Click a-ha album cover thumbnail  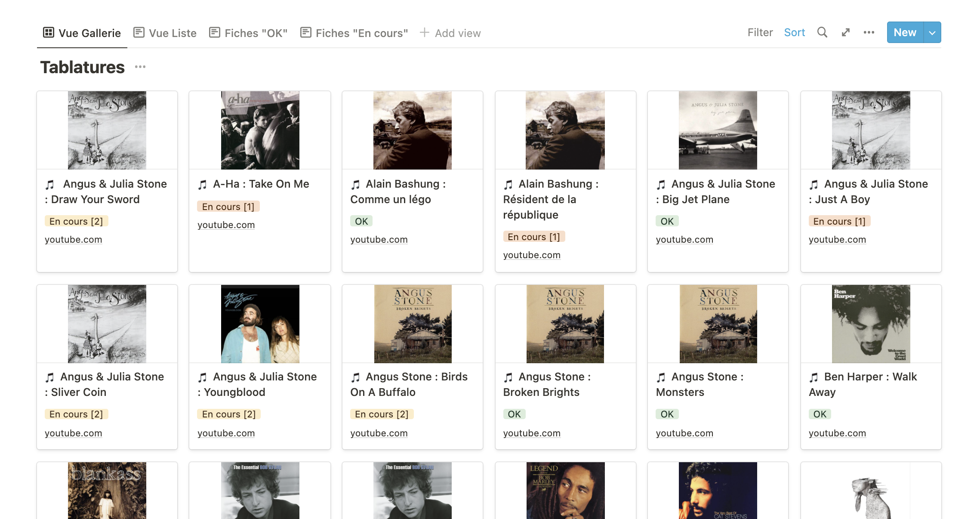click(260, 130)
